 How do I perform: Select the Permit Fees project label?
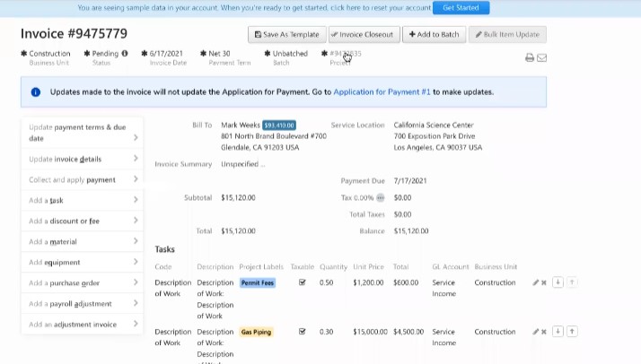258,282
